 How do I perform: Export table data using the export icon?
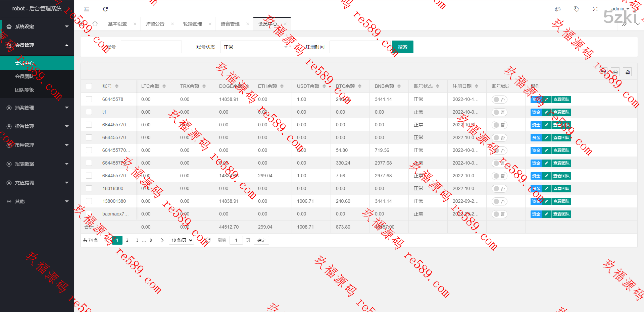[627, 72]
